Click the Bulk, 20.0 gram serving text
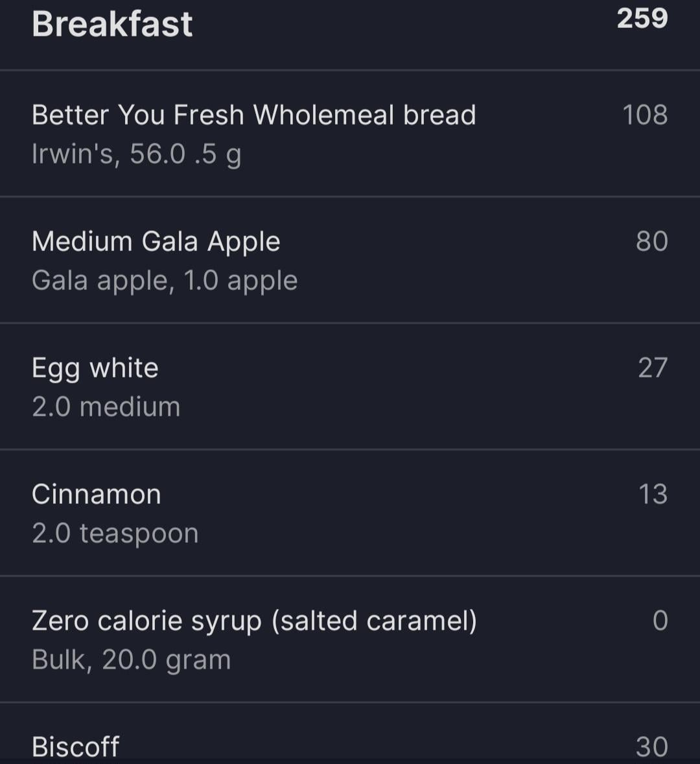 click(x=132, y=660)
